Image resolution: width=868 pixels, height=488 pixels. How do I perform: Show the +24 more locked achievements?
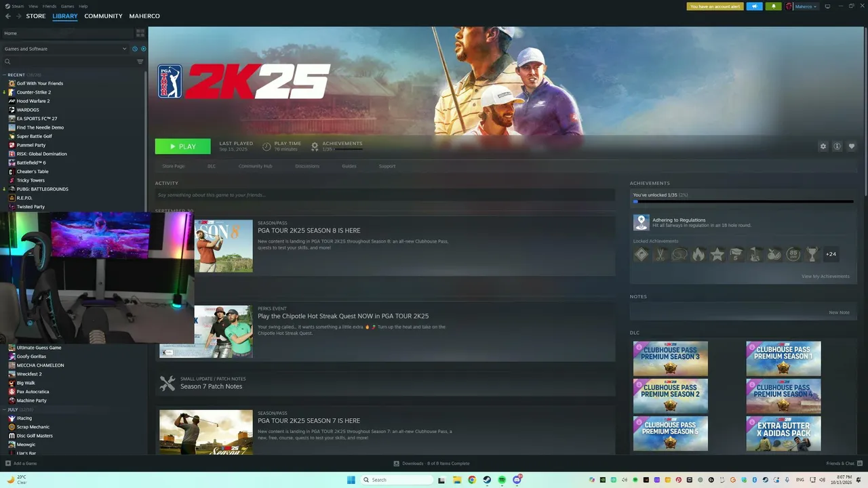pyautogui.click(x=831, y=254)
